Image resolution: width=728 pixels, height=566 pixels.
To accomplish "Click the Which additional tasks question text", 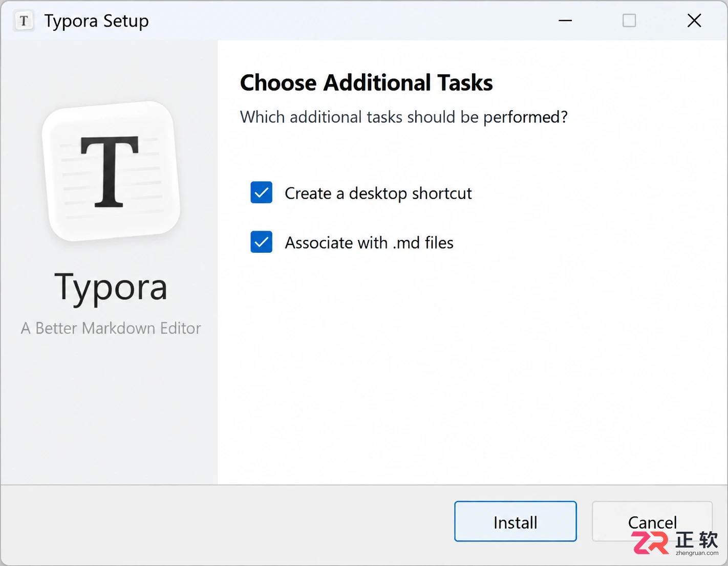I will [404, 117].
